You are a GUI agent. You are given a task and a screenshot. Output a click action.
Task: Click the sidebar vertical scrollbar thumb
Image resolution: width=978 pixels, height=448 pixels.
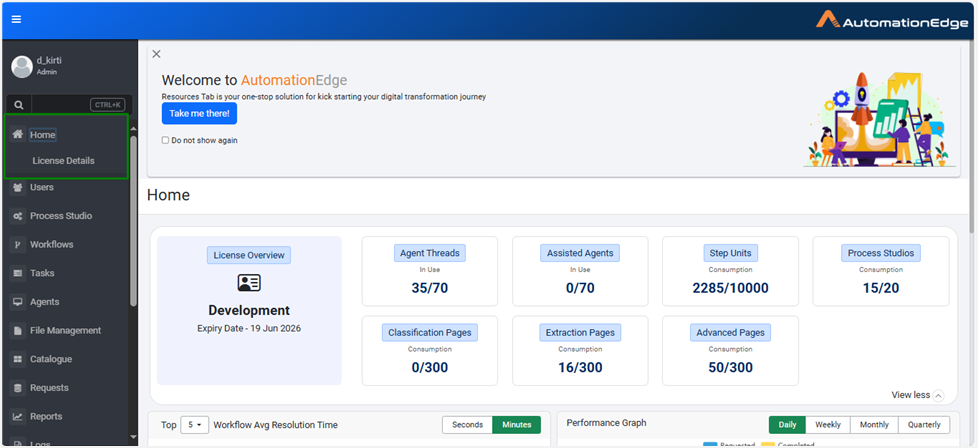click(x=133, y=221)
